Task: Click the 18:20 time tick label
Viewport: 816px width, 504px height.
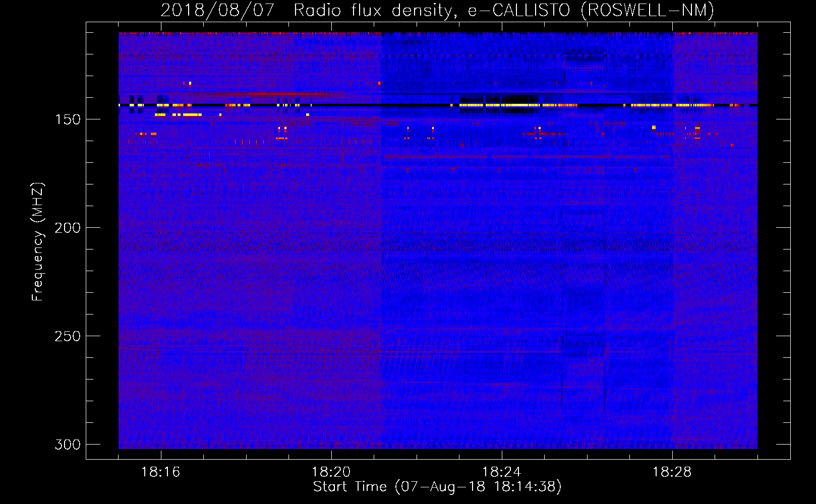Action: click(331, 472)
